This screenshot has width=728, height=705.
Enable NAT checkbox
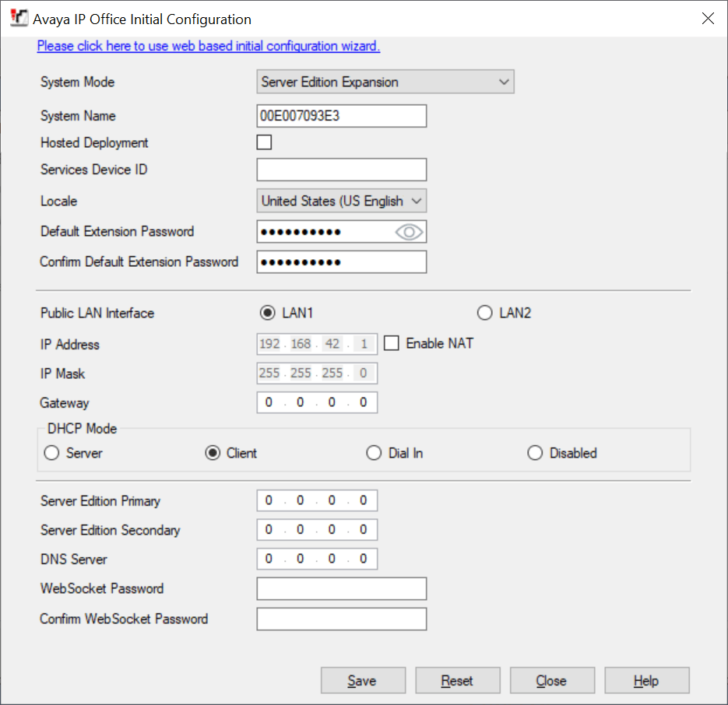tap(392, 343)
